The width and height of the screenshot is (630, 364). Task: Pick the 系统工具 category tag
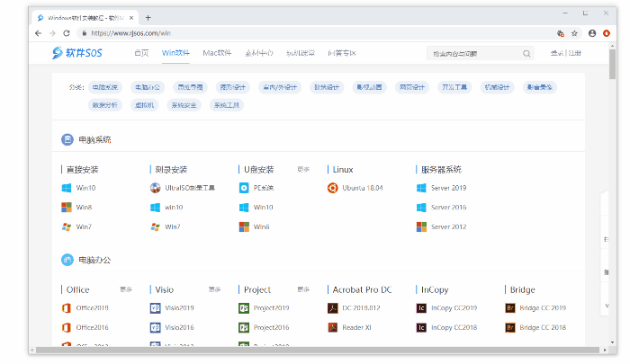(227, 105)
